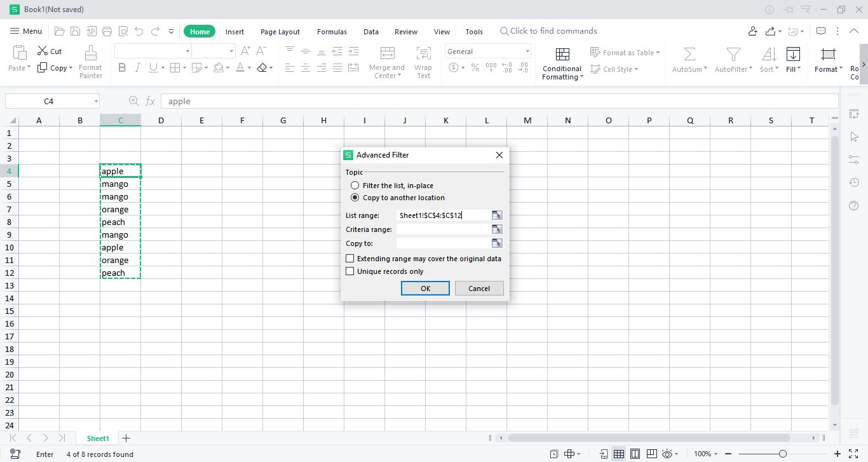868x462 pixels.
Task: Click the Copy to range picker icon
Action: pyautogui.click(x=497, y=243)
